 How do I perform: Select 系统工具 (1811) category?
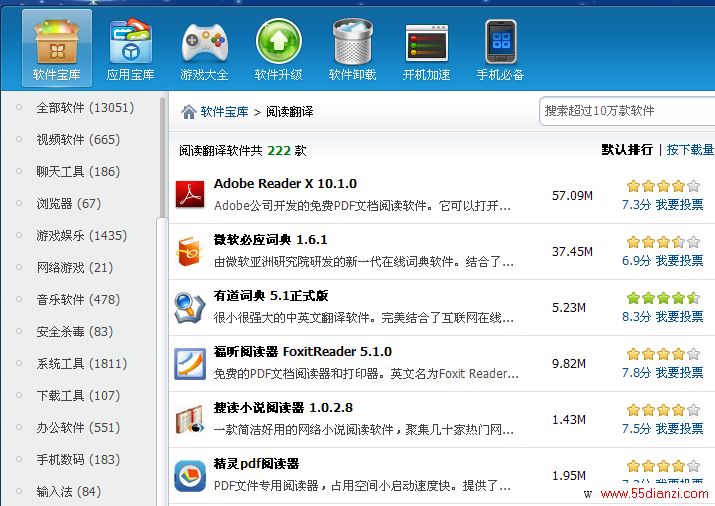tap(82, 363)
